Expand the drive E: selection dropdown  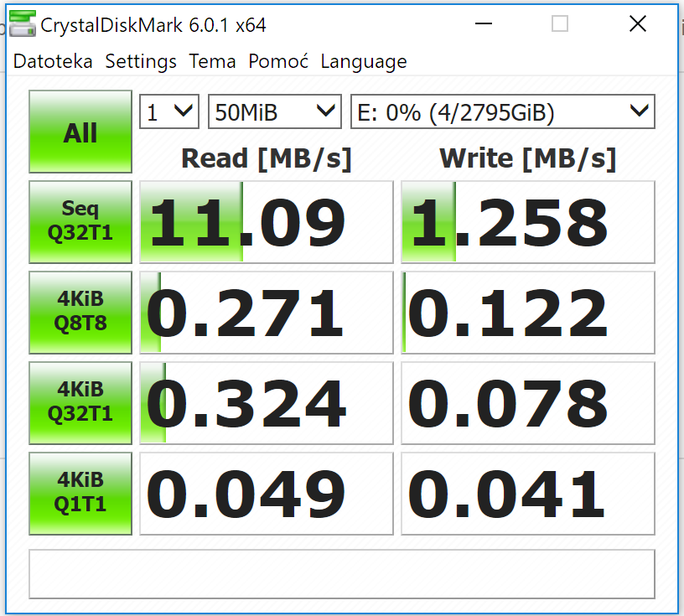(x=503, y=111)
